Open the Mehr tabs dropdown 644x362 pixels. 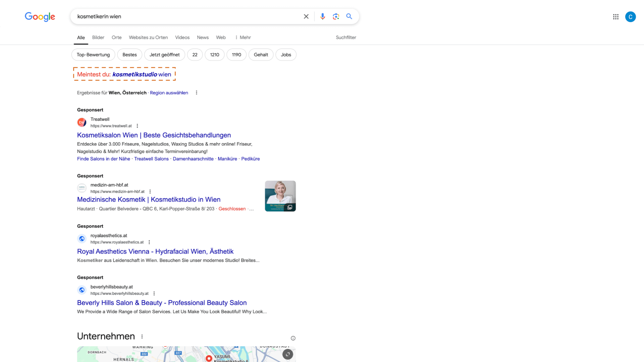coord(243,38)
